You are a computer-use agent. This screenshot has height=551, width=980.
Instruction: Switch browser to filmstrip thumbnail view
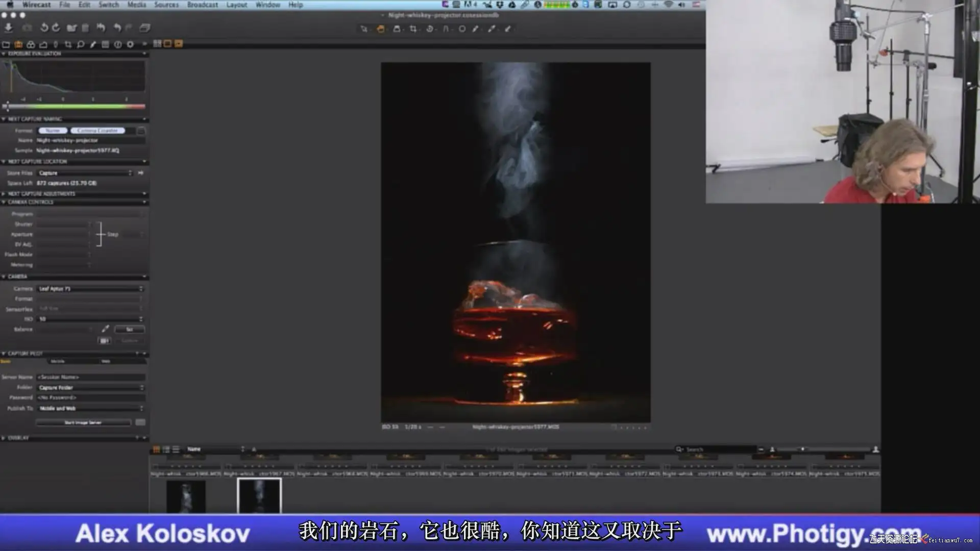tap(166, 449)
